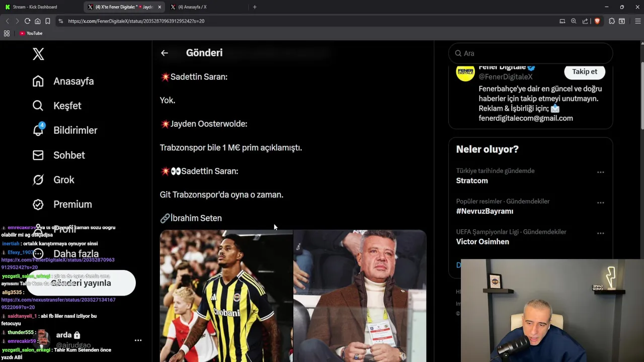Click the bell icon with badge 4
644x362 pixels.
coord(38,130)
